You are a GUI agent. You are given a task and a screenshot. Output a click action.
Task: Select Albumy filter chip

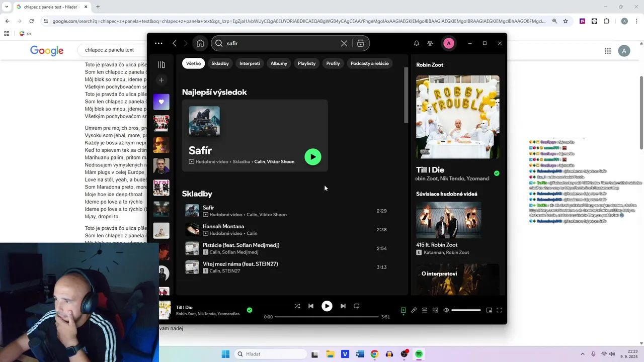click(x=279, y=63)
